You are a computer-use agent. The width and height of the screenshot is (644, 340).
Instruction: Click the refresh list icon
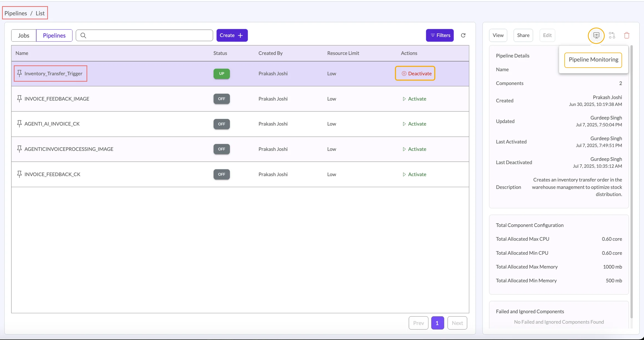click(x=463, y=35)
